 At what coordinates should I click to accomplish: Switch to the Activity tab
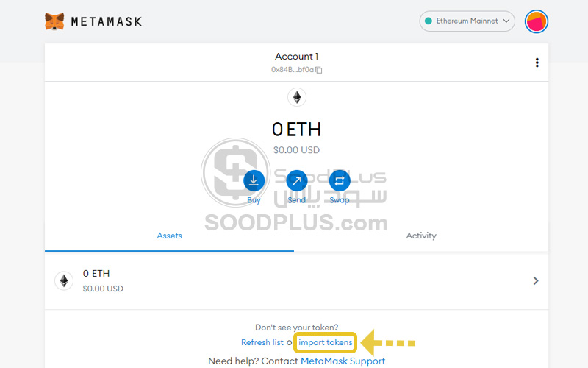421,236
